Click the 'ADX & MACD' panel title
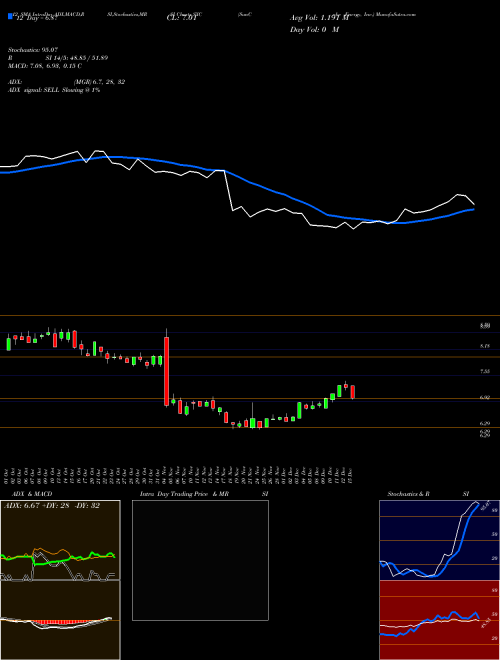 [32, 494]
